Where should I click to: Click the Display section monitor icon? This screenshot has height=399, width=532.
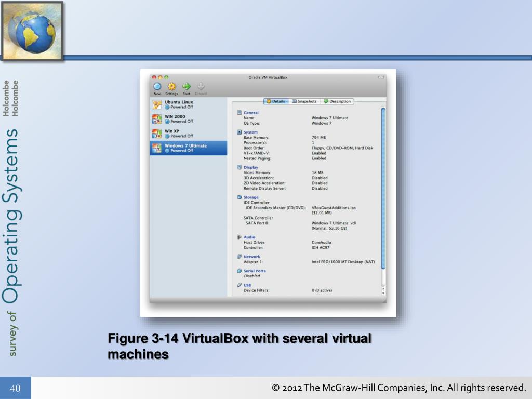click(239, 167)
